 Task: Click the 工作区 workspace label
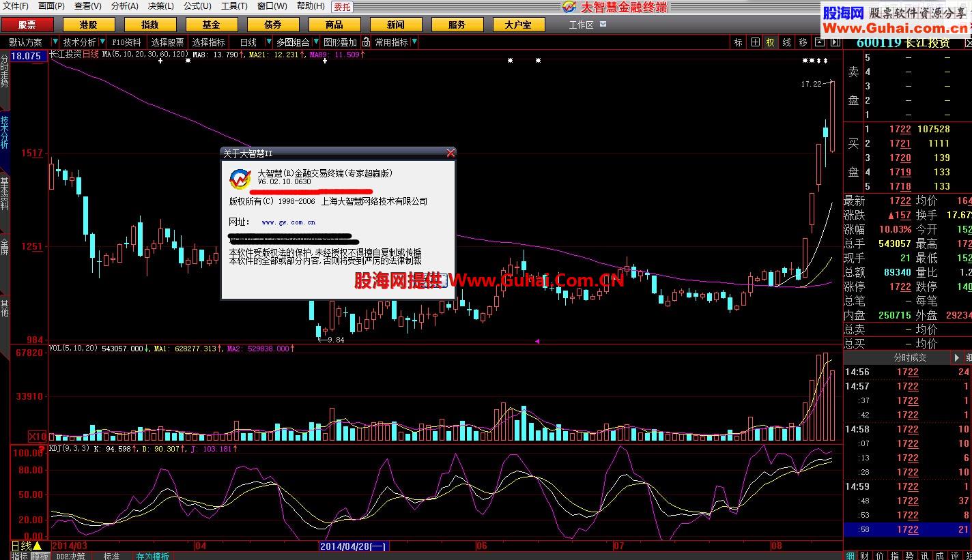click(x=582, y=25)
